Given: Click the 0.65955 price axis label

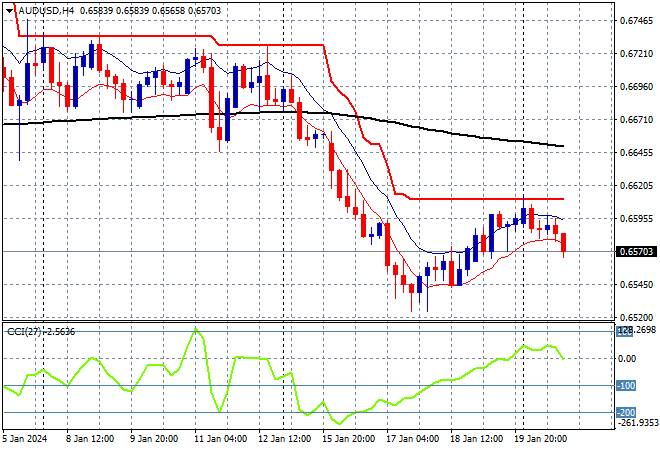Looking at the screenshot, I should click(636, 218).
